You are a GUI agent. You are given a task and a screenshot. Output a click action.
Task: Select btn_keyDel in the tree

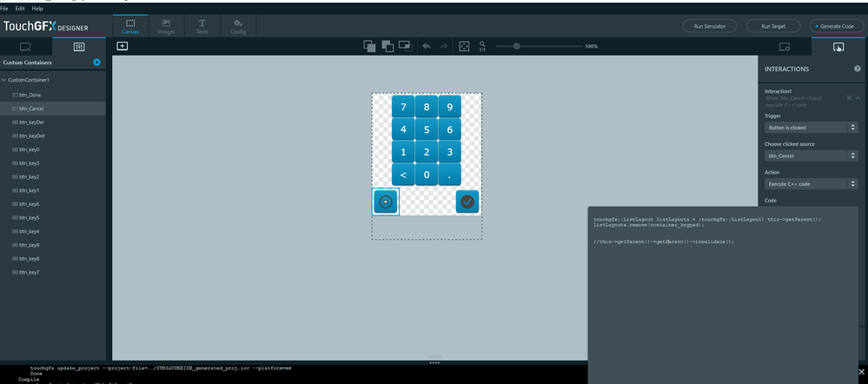(x=53, y=122)
